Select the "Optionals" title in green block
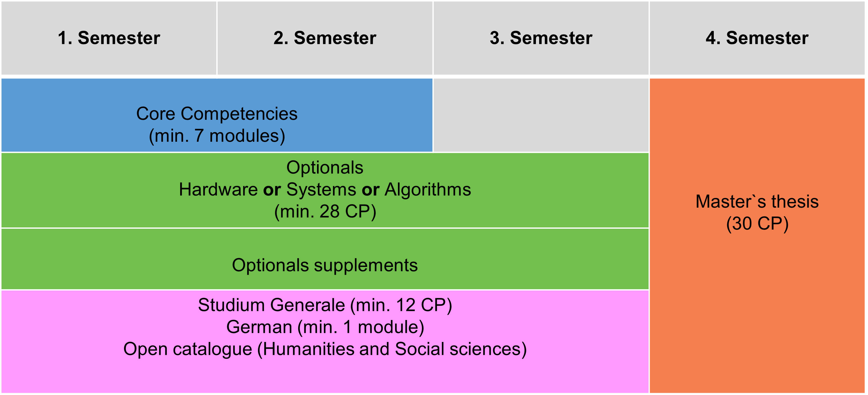Image resolution: width=868 pixels, height=395 pixels. 325,167
